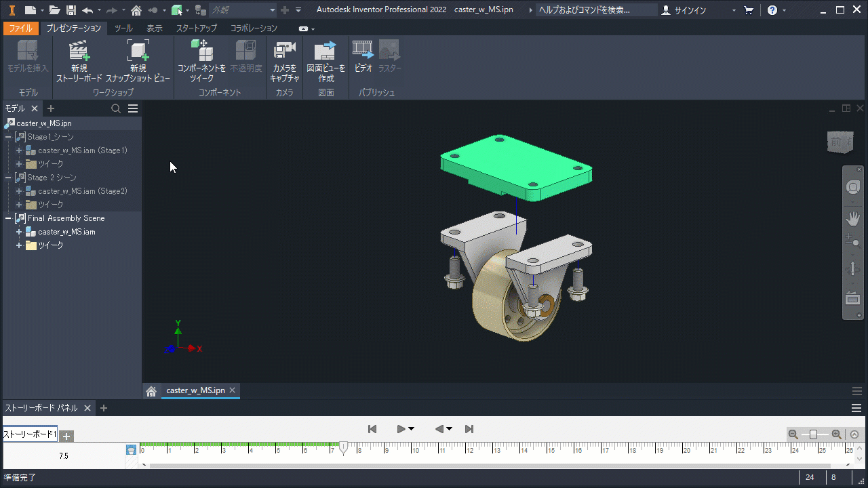This screenshot has width=868, height=488.
Task: Click the Insert Model (モデルを挿入) icon
Action: click(28, 51)
